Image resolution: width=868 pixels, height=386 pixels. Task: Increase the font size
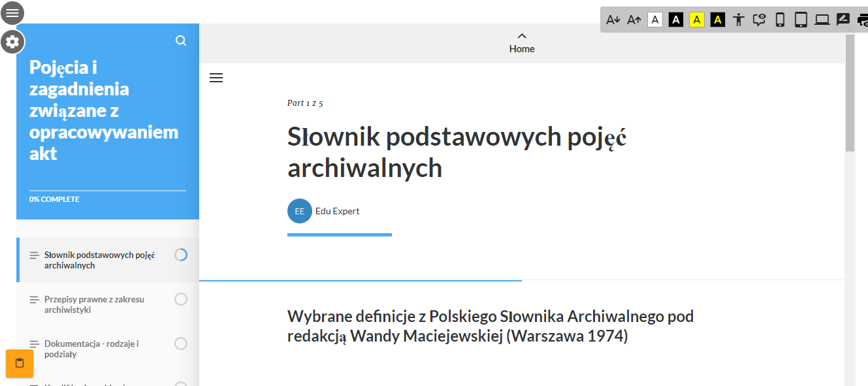click(x=634, y=20)
